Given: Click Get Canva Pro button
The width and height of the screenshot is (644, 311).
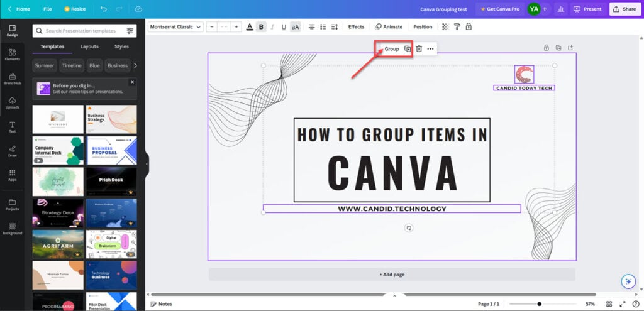Looking at the screenshot, I should pyautogui.click(x=499, y=9).
